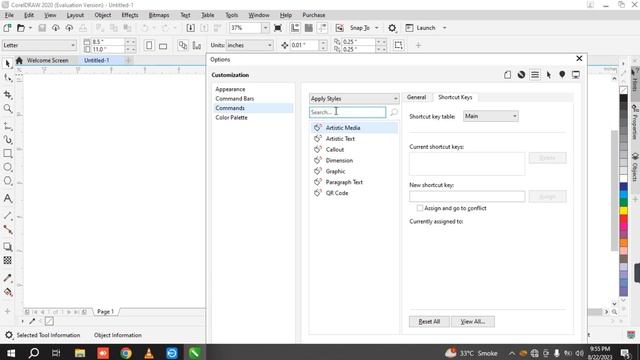
Task: Select Command Bars in Customization list
Action: (235, 98)
